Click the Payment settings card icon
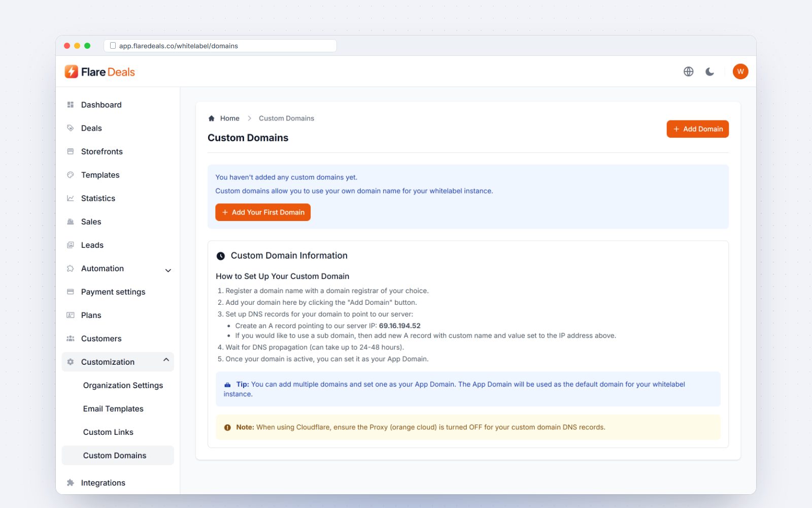This screenshot has height=508, width=812. point(71,292)
